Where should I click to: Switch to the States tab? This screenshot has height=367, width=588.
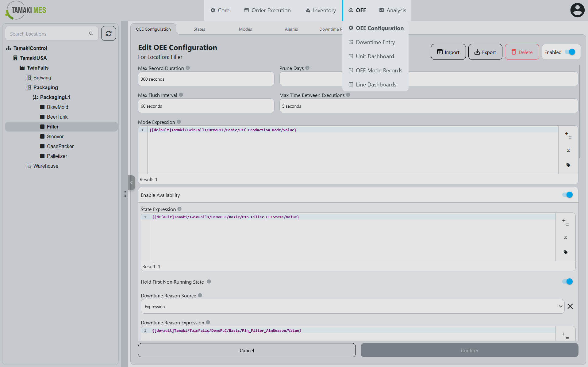(x=199, y=29)
